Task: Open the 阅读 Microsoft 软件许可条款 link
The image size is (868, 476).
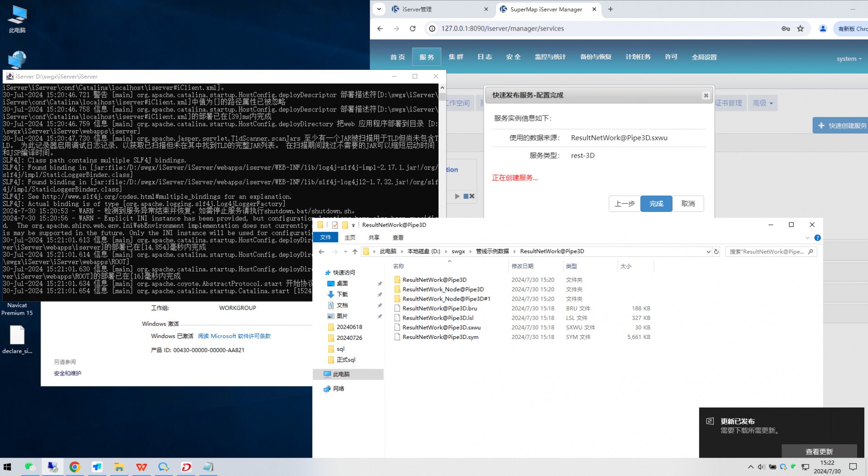Action: 234,336
